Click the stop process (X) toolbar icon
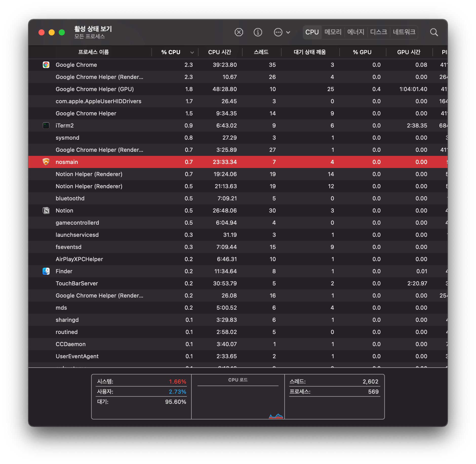Viewport: 476px width, 464px height. point(239,32)
